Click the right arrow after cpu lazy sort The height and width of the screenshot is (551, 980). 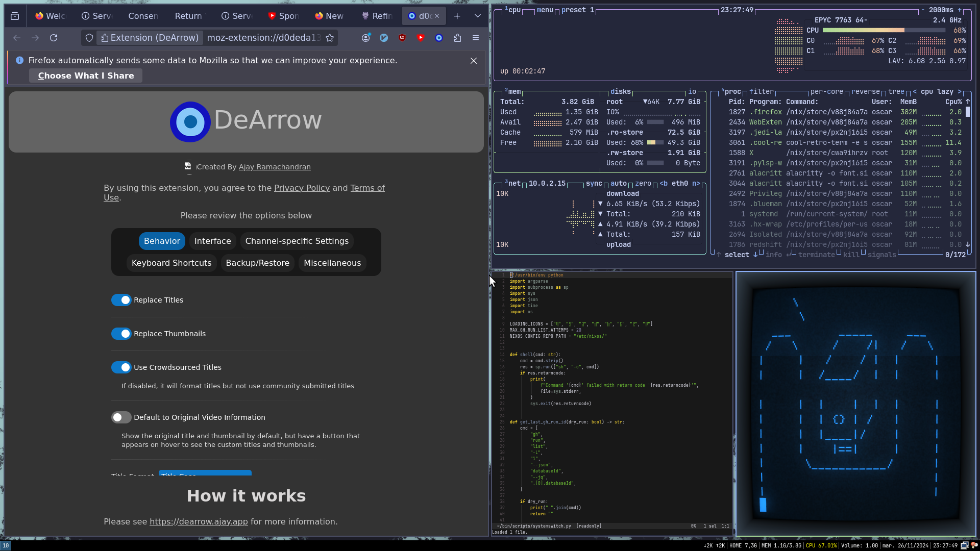[x=960, y=92]
